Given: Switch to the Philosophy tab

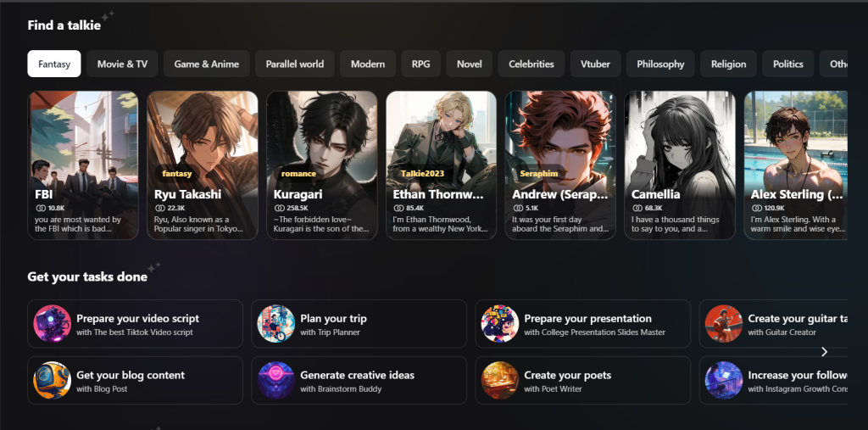Looking at the screenshot, I should pos(660,64).
